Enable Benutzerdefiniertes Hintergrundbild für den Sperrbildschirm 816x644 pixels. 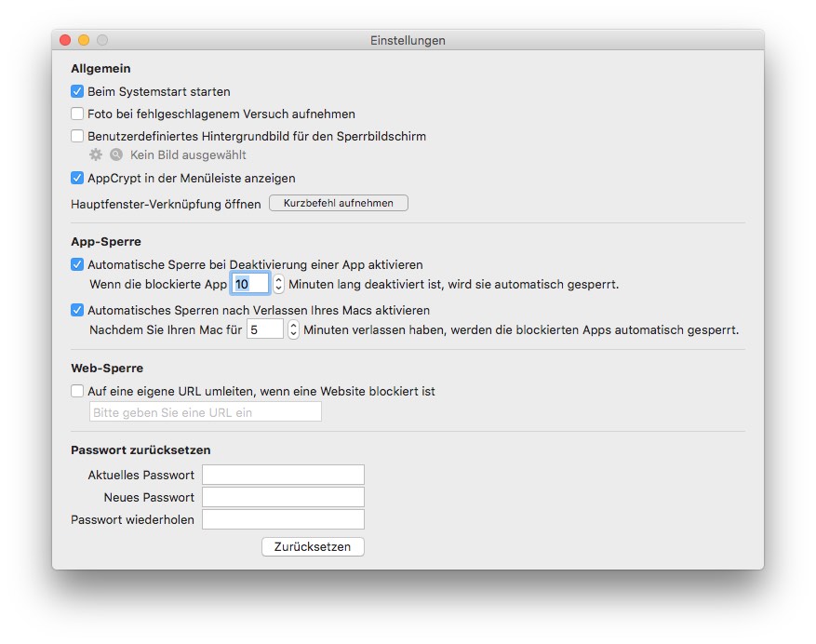click(77, 137)
